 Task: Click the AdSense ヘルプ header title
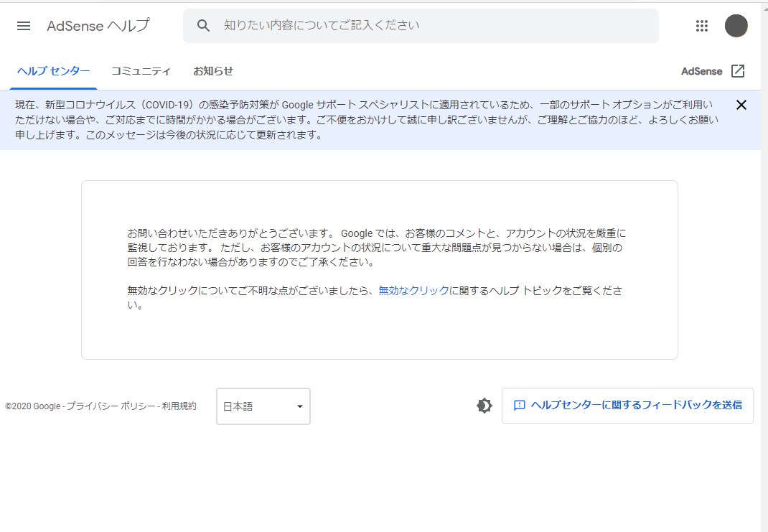click(x=98, y=26)
